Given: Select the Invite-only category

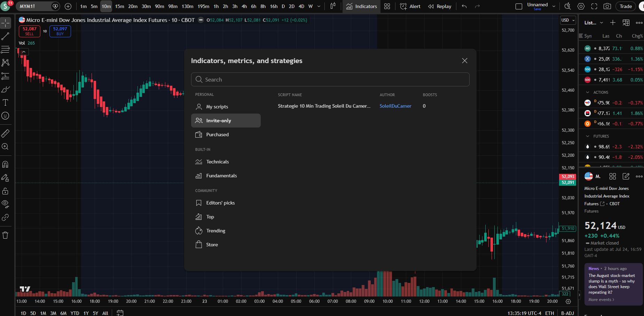Looking at the screenshot, I should [x=226, y=121].
